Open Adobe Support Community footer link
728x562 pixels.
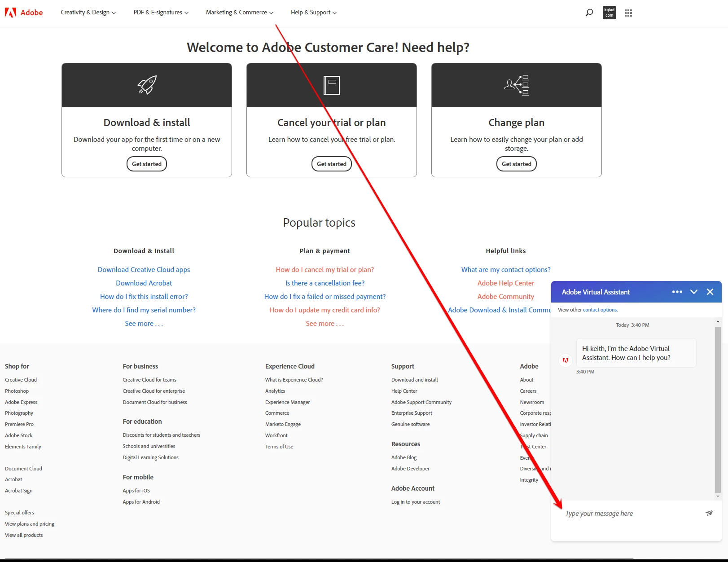click(421, 402)
